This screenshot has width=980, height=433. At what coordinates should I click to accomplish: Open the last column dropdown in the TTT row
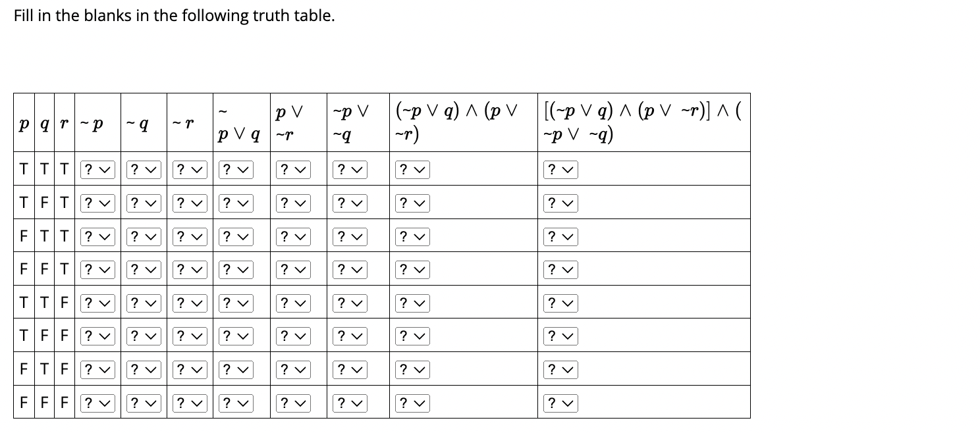560,170
